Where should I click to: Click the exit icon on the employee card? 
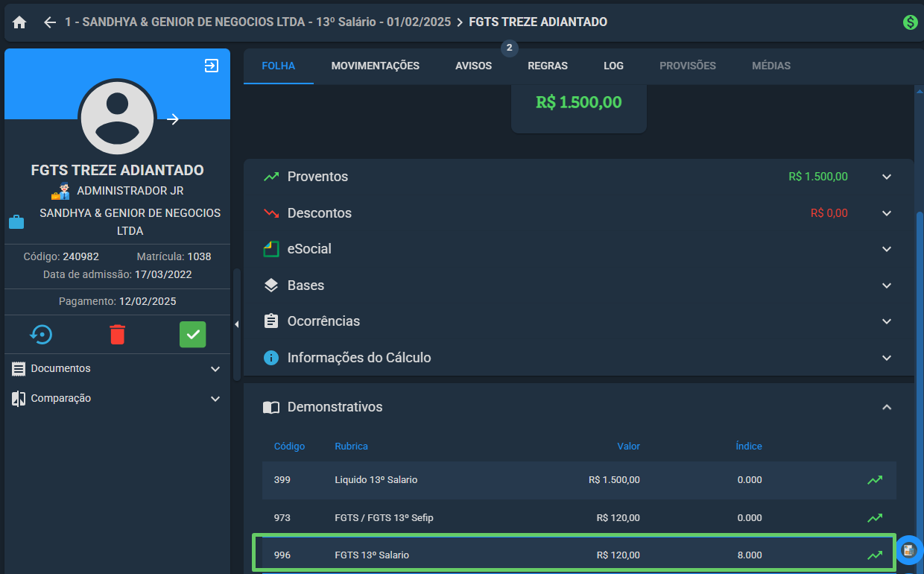coord(212,66)
